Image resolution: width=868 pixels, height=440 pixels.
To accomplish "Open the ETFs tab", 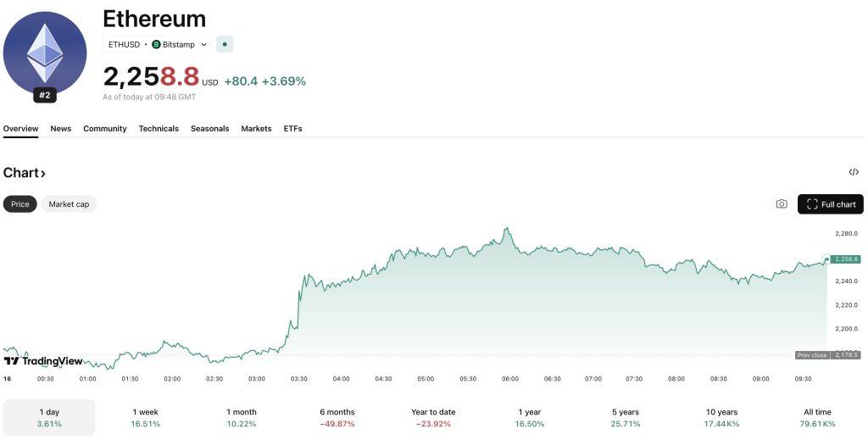I will (x=292, y=129).
